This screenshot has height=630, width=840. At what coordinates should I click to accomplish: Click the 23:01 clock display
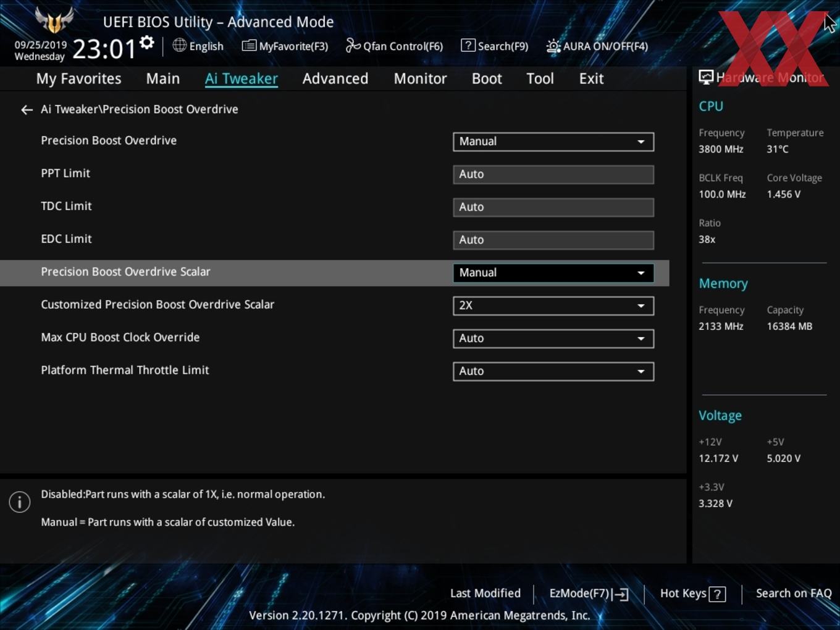(x=104, y=49)
